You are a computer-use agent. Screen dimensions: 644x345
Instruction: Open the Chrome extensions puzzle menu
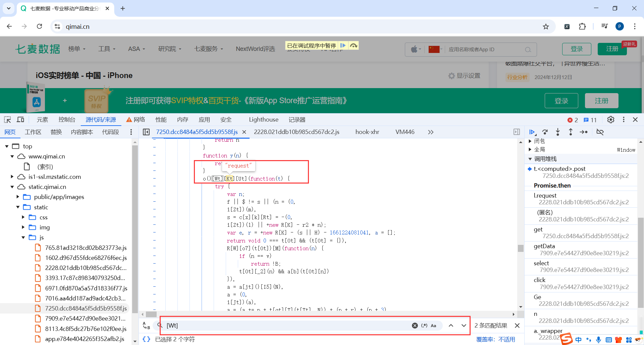tap(582, 26)
